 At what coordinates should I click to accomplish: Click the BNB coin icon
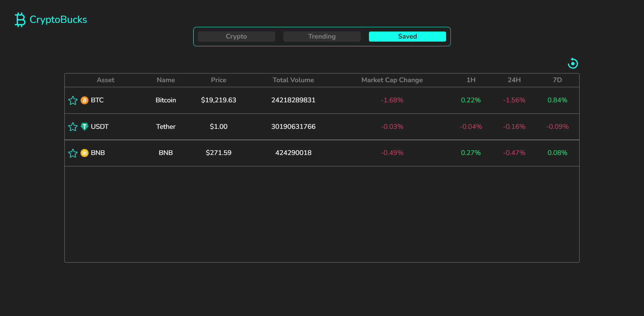(x=85, y=153)
